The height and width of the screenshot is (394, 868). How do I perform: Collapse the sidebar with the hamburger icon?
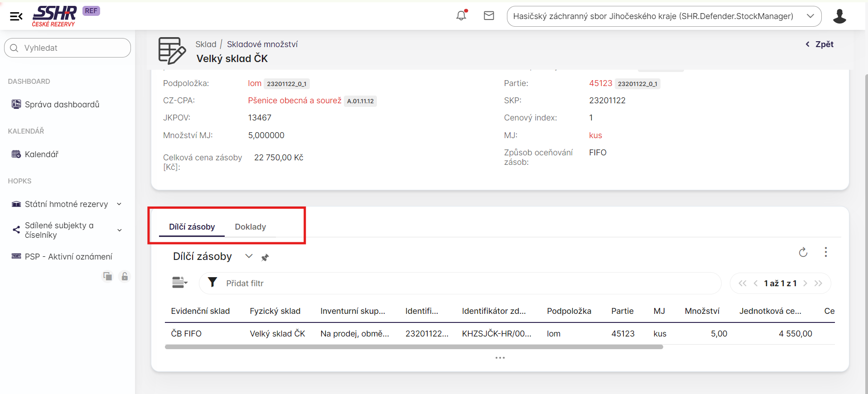pyautogui.click(x=16, y=17)
